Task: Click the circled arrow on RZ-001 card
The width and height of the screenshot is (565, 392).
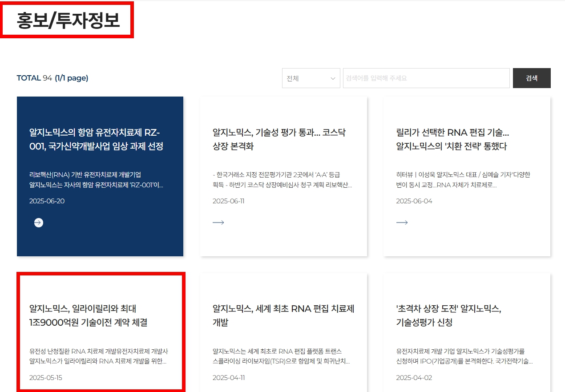Action: click(39, 222)
